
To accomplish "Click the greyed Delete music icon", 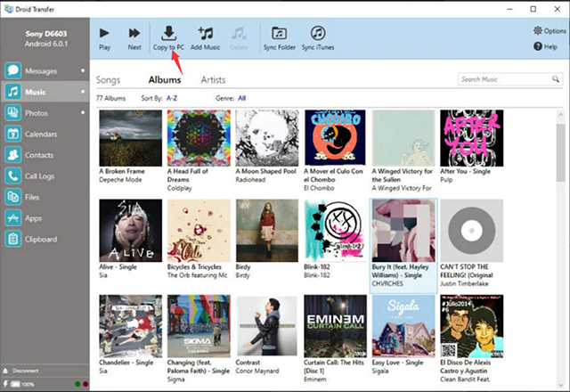I will click(x=239, y=33).
